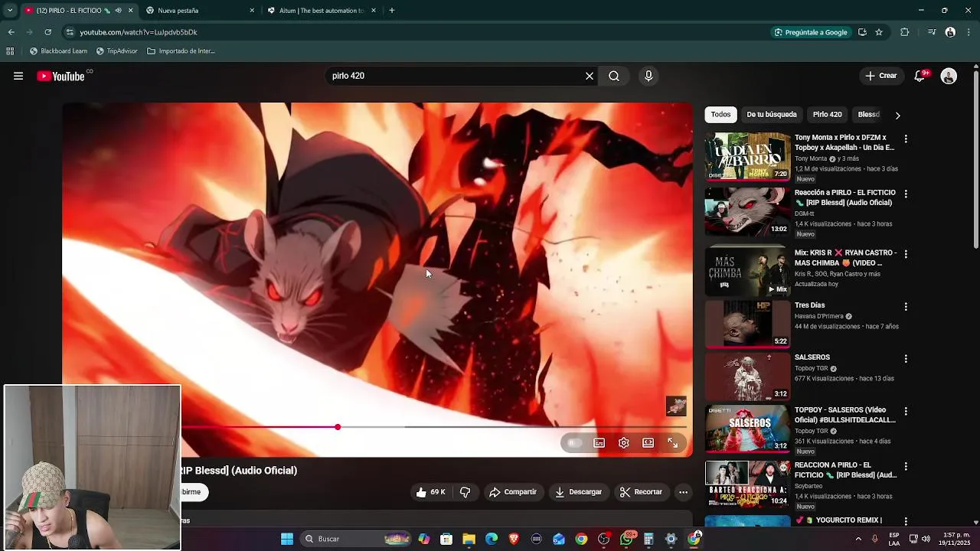
Task: Select the Todos filter chip
Action: (x=720, y=115)
